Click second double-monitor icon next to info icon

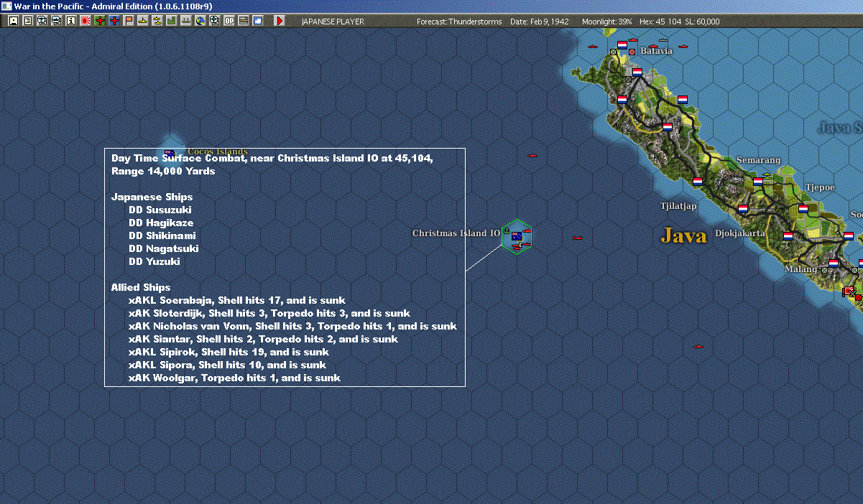coord(56,21)
